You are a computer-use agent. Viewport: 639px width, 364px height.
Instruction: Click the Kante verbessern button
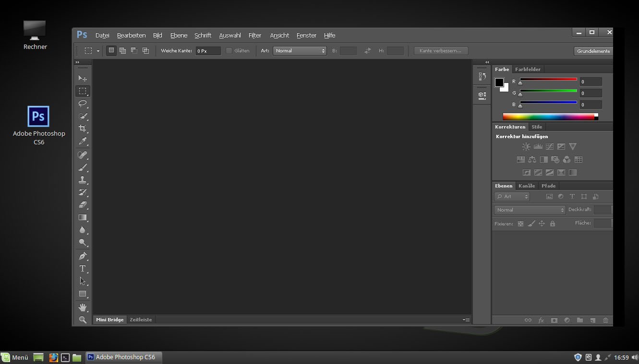click(441, 51)
